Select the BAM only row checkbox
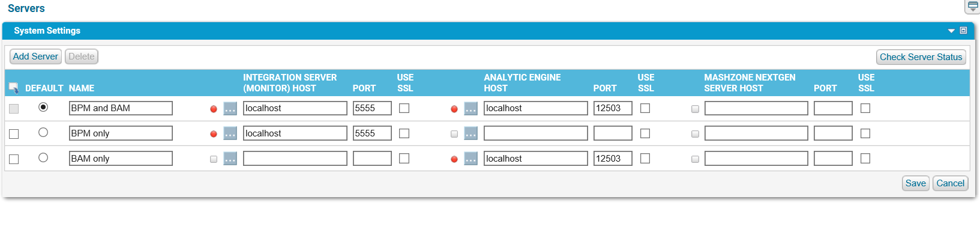Image resolution: width=980 pixels, height=244 pixels. tap(14, 159)
